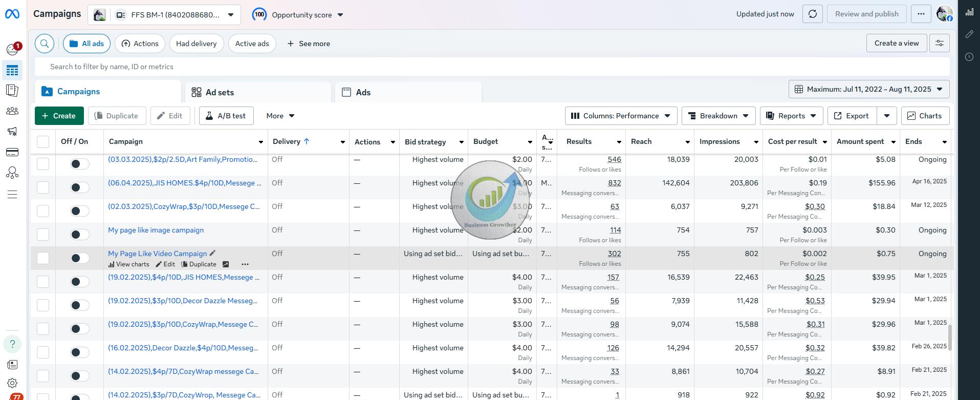Open the advertising megaphone icon in sidebar
This screenshot has width=980, height=400.
[x=12, y=132]
